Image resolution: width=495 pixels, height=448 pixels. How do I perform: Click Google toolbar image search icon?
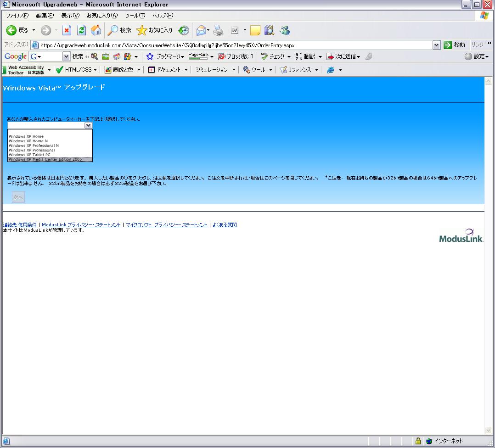[x=106, y=56]
